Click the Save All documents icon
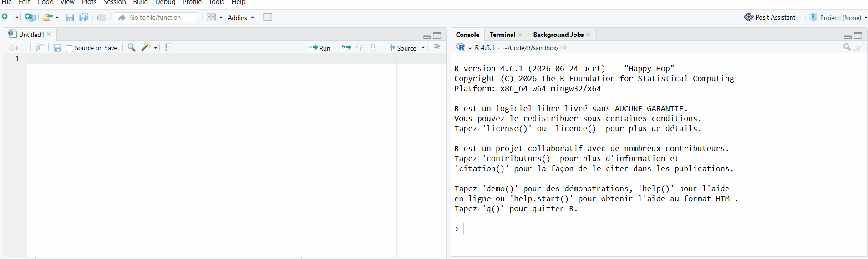This screenshot has width=868, height=259. tap(84, 17)
